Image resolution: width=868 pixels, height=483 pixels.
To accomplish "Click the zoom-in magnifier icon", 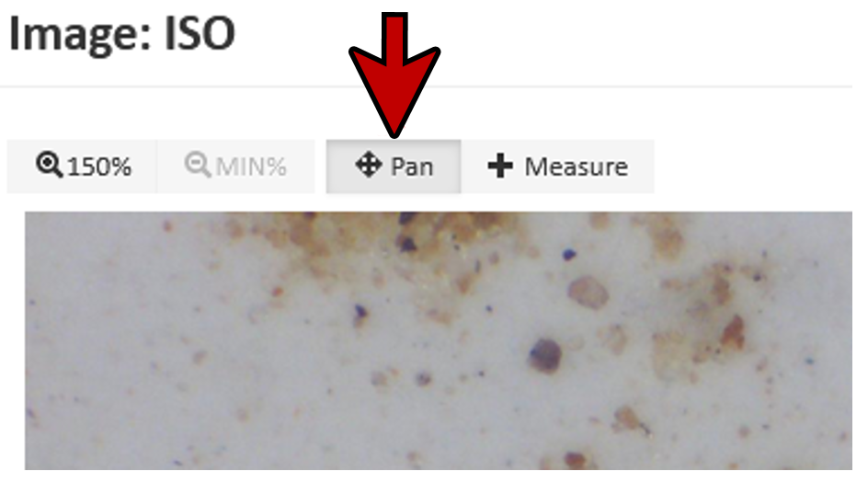I will pyautogui.click(x=49, y=165).
